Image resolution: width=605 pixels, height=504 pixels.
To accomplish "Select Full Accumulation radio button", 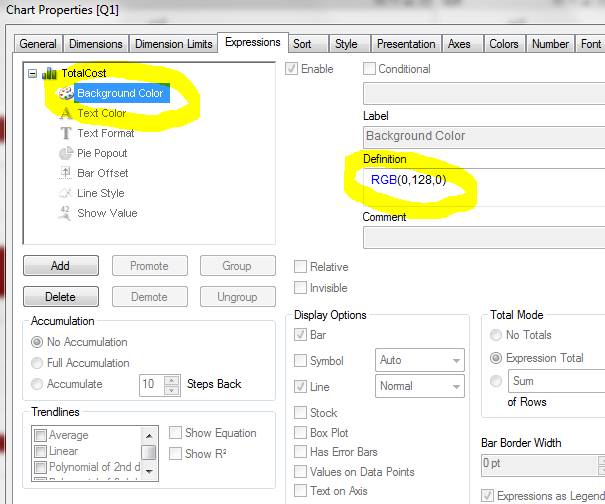I will click(38, 363).
